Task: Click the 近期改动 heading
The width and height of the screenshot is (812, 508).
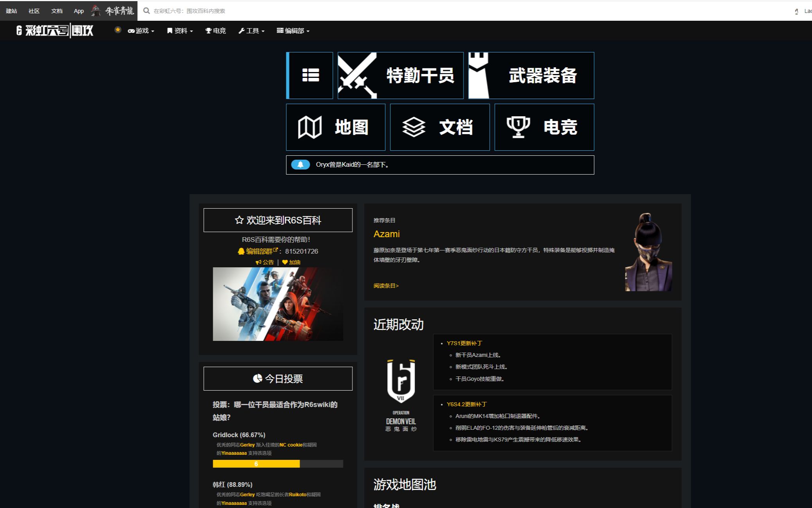Action: point(399,324)
